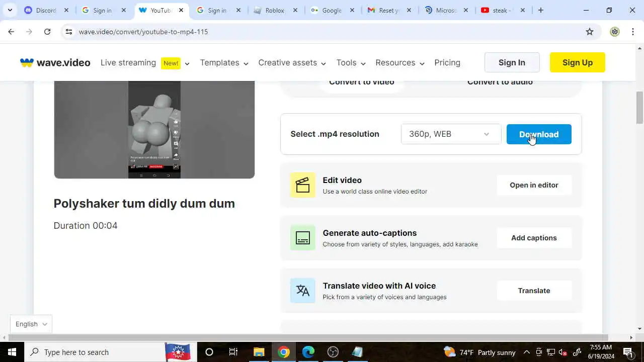Click the blue Download button

tap(539, 134)
